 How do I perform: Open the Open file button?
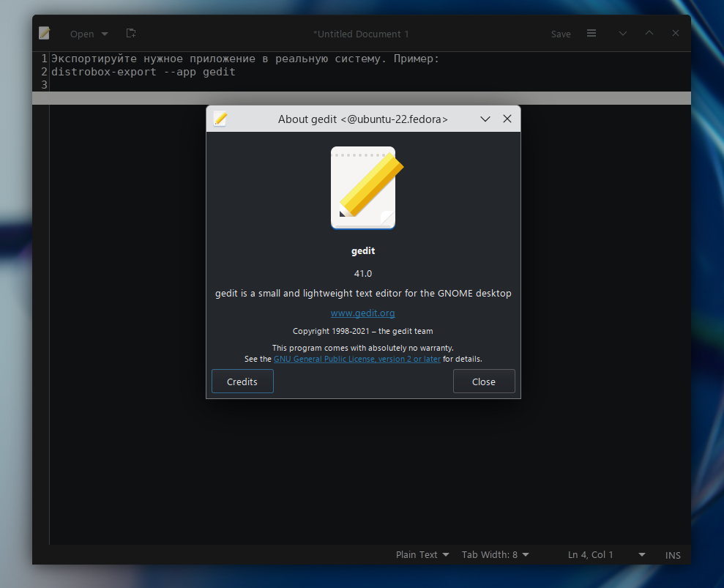coord(82,34)
